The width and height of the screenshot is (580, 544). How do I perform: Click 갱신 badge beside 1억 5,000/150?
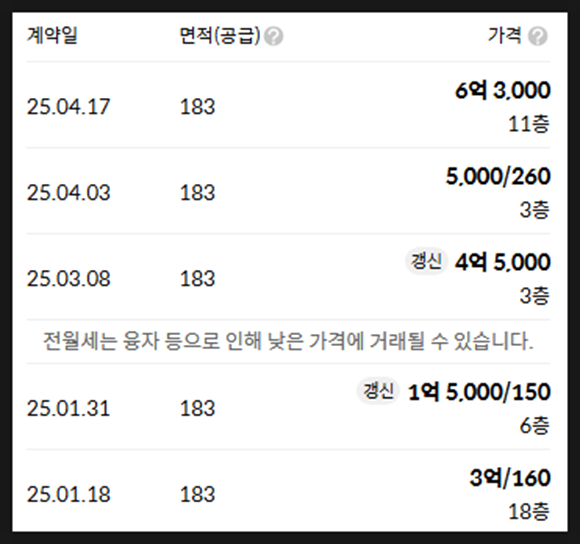point(378,391)
